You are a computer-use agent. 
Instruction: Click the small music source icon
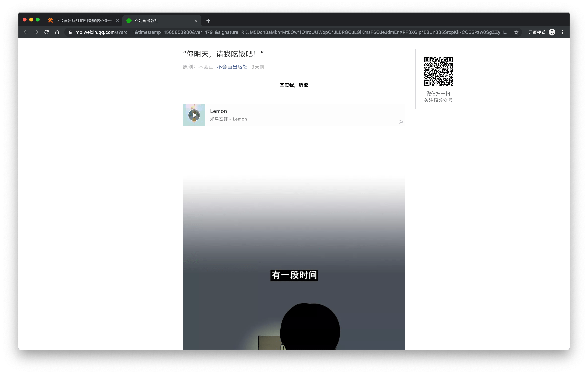[x=401, y=122]
